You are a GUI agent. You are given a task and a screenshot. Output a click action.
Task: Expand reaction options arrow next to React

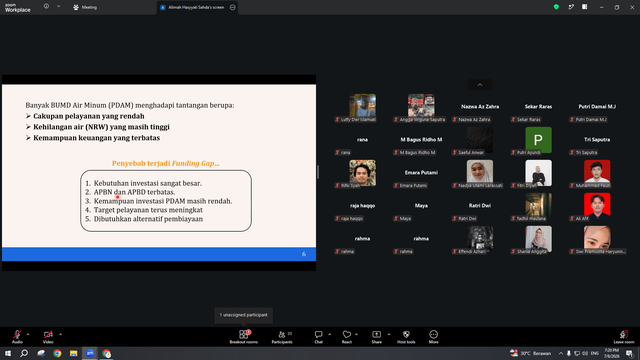point(356,334)
